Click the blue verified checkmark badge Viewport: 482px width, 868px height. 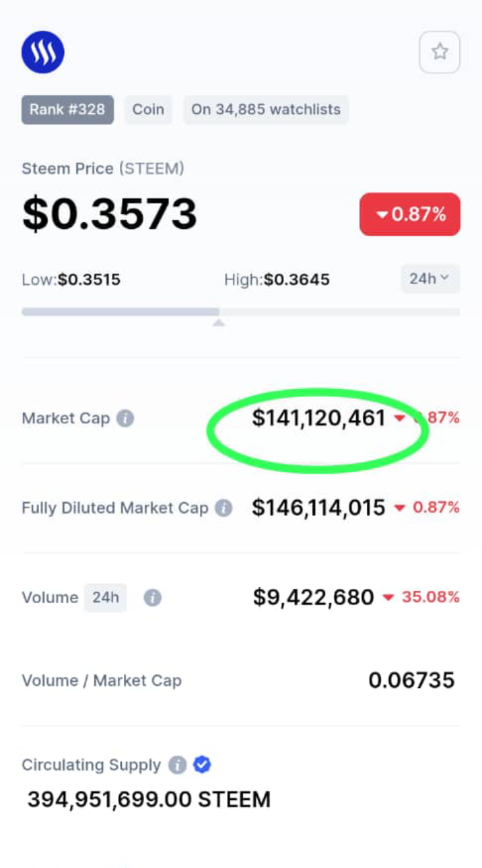click(x=202, y=764)
